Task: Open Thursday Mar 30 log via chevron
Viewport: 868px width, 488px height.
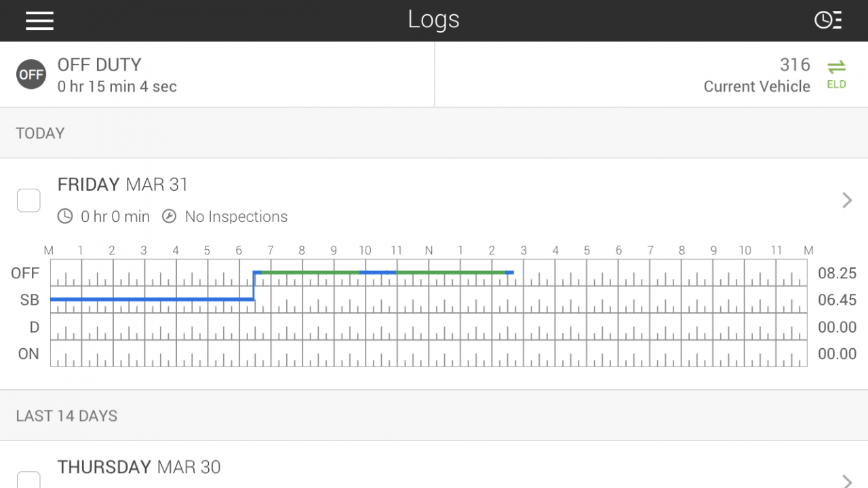Action: point(847,481)
